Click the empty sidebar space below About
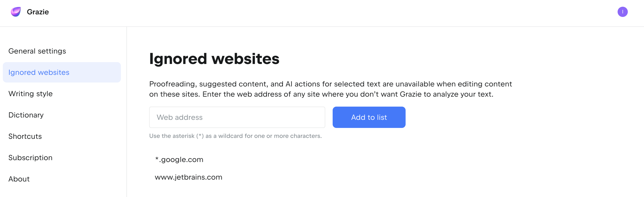Image resolution: width=644 pixels, height=197 pixels. (63, 191)
